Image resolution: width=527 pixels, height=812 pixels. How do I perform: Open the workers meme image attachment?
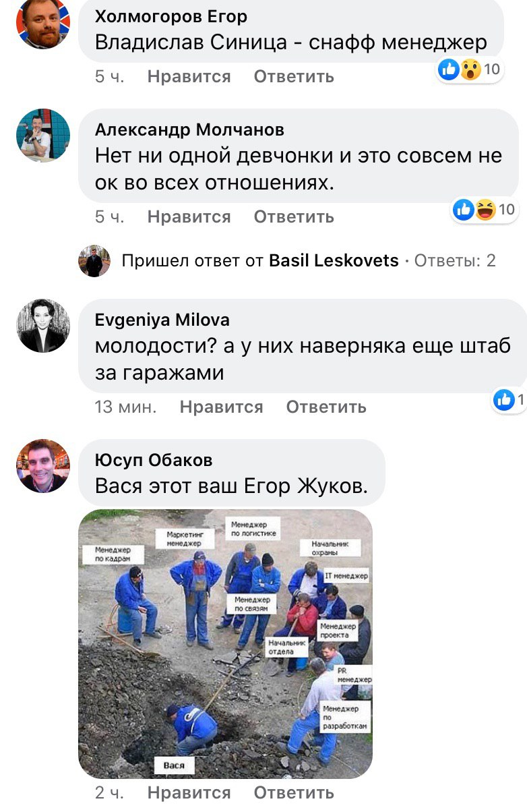tap(225, 644)
